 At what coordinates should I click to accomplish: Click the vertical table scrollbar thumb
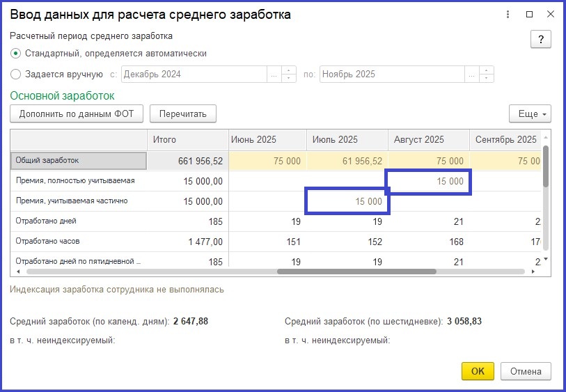545,166
